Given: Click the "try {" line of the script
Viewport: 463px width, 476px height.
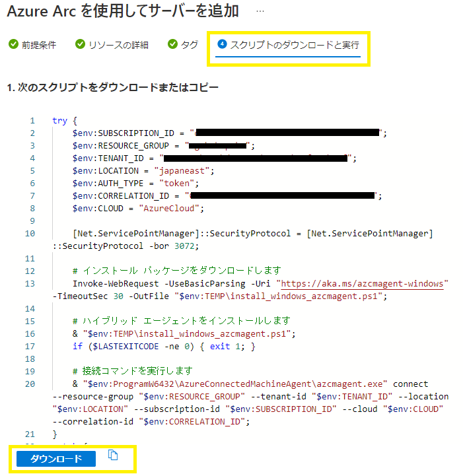Looking at the screenshot, I should click(65, 121).
